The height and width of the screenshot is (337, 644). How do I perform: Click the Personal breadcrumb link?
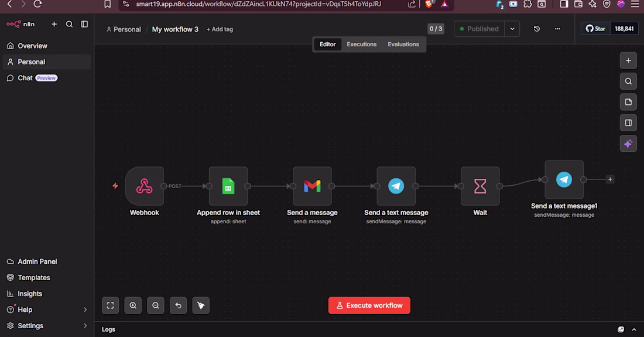click(124, 29)
